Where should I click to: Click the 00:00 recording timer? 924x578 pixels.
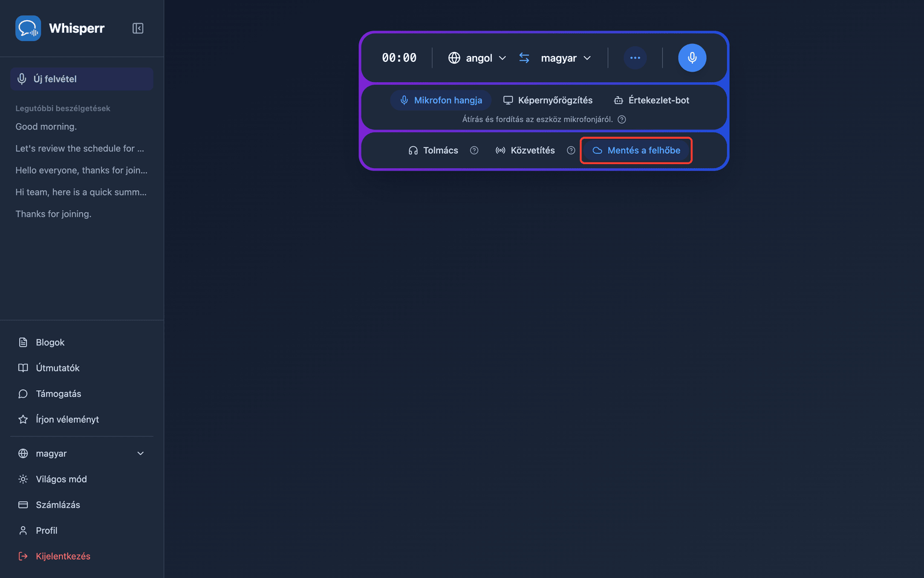399,58
